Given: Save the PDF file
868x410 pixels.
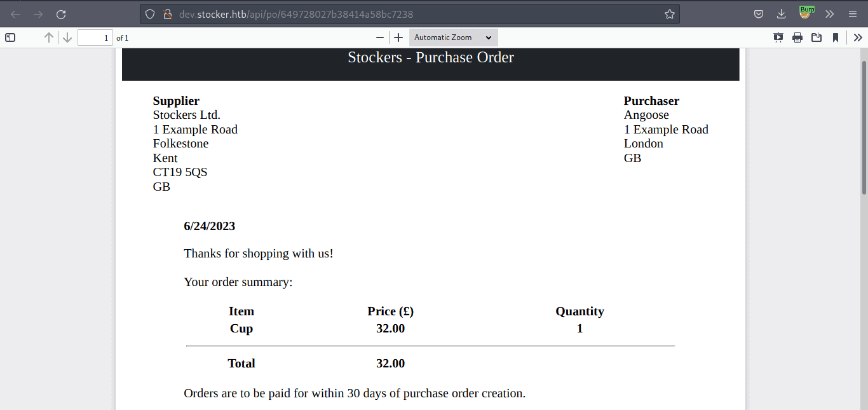Looking at the screenshot, I should 817,38.
